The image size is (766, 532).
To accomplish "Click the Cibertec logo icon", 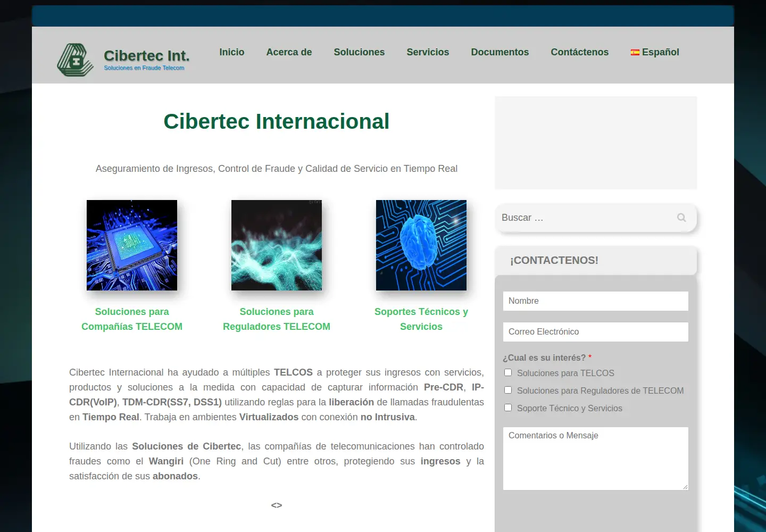I will (76, 60).
